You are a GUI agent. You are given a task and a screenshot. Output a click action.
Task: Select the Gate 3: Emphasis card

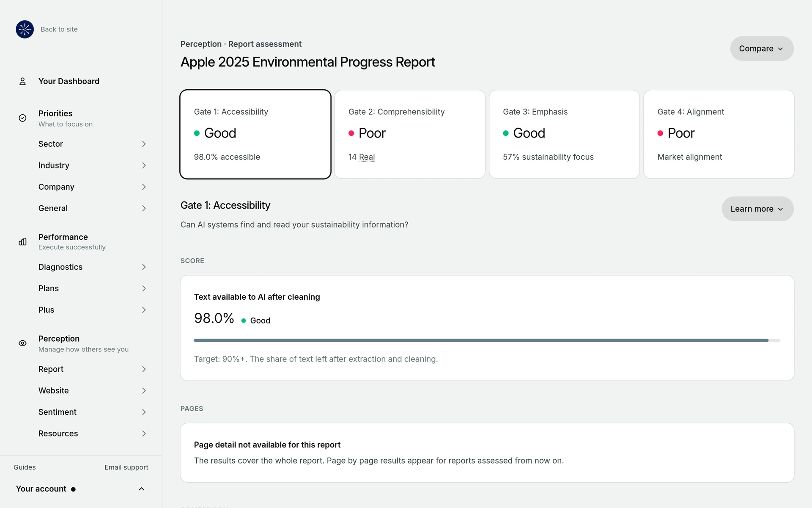click(564, 134)
